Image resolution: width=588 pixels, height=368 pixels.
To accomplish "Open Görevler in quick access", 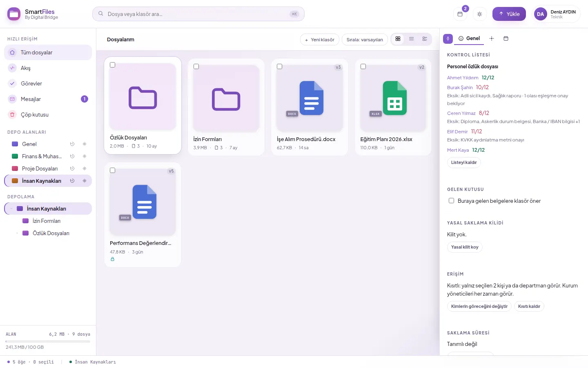I will pos(48,83).
